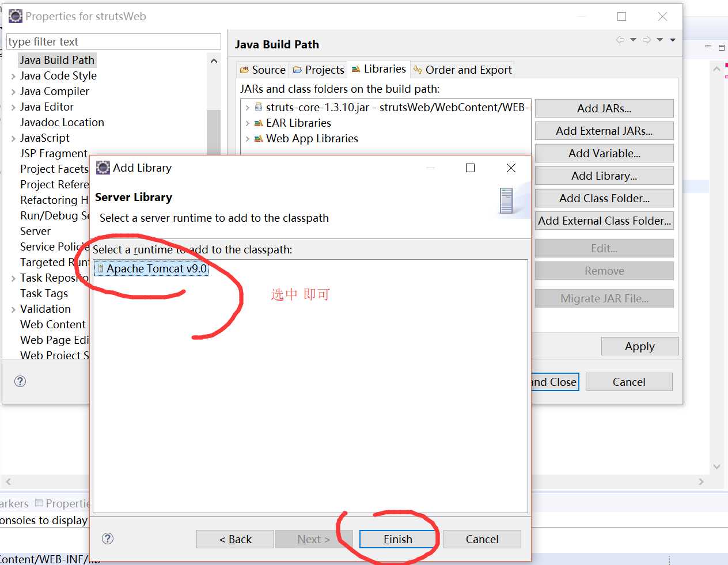Screen dimensions: 728x565
Task: Go Back in Add Library wizard
Action: pyautogui.click(x=236, y=539)
